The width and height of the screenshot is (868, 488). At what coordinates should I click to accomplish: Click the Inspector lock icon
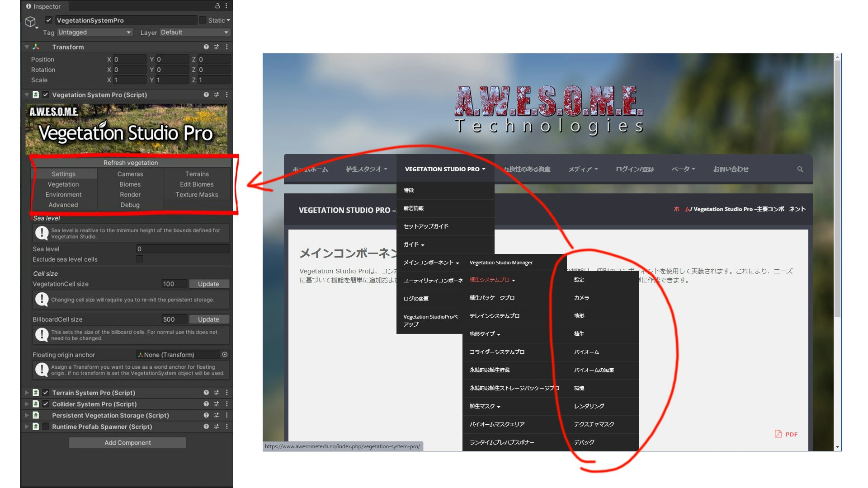(x=217, y=6)
